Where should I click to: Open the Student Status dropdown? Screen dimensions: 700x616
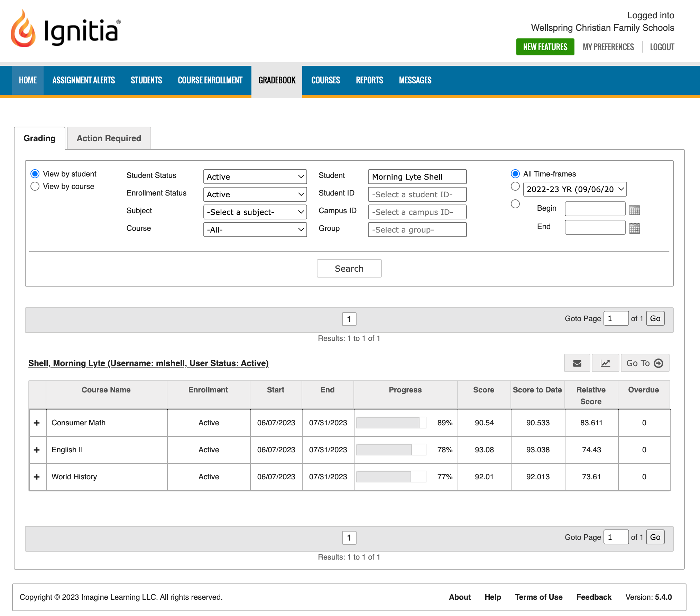click(255, 177)
